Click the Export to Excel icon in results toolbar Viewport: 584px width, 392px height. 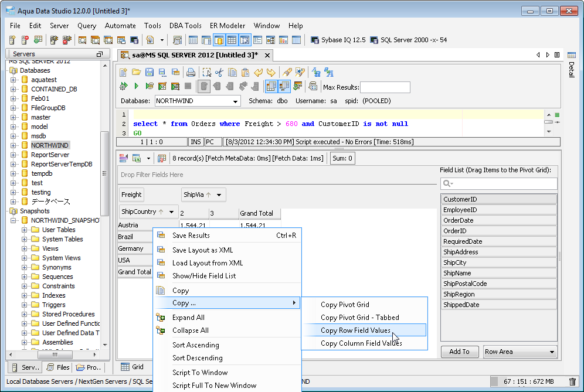tap(137, 158)
